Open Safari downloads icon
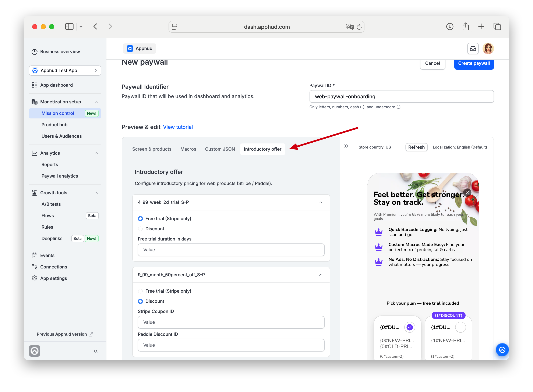533x392 pixels. tap(449, 26)
